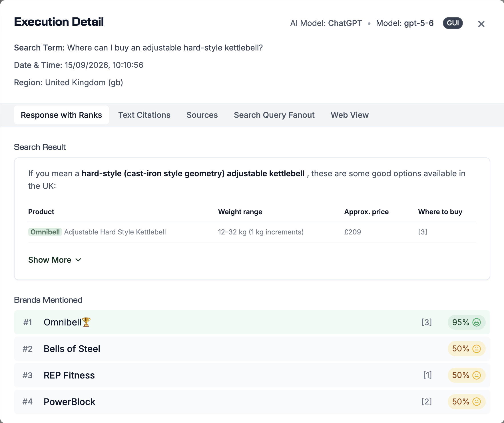Click the 95% sentiment score badge
The image size is (504, 423).
point(467,322)
